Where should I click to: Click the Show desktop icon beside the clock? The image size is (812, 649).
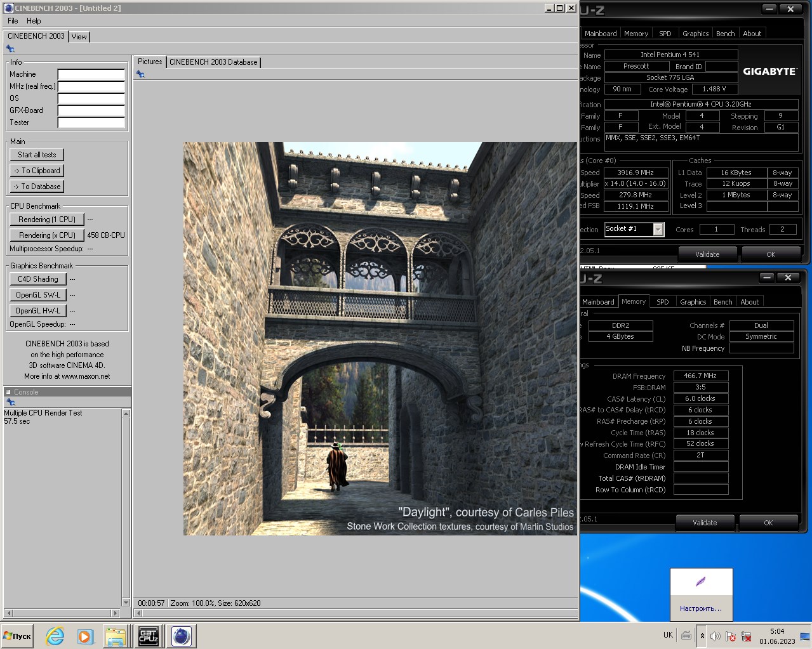click(805, 636)
